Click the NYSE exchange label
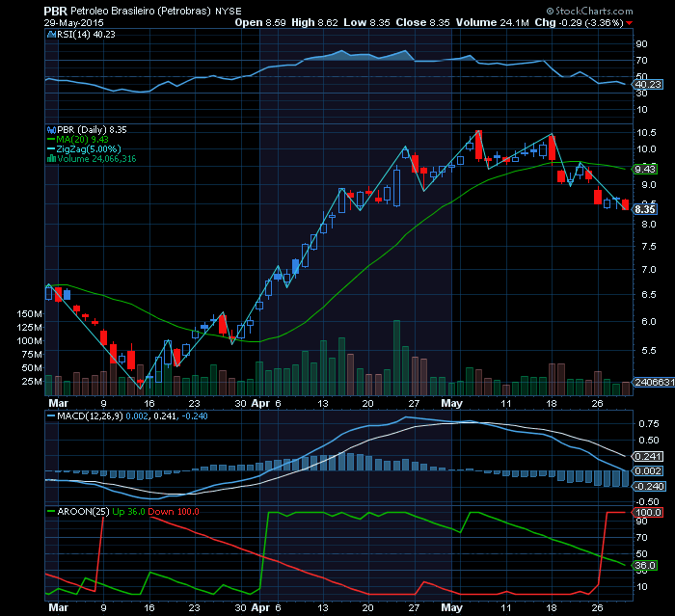675x616 pixels. [229, 12]
